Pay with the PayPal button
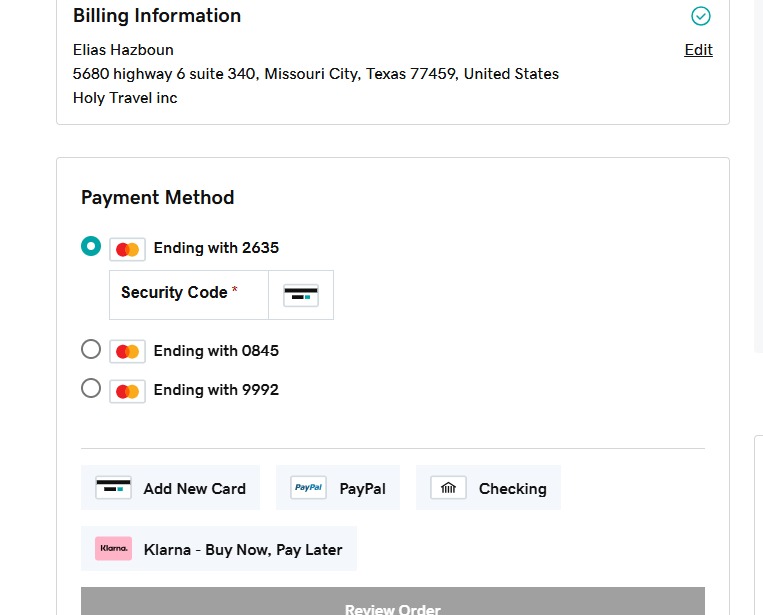 point(337,488)
